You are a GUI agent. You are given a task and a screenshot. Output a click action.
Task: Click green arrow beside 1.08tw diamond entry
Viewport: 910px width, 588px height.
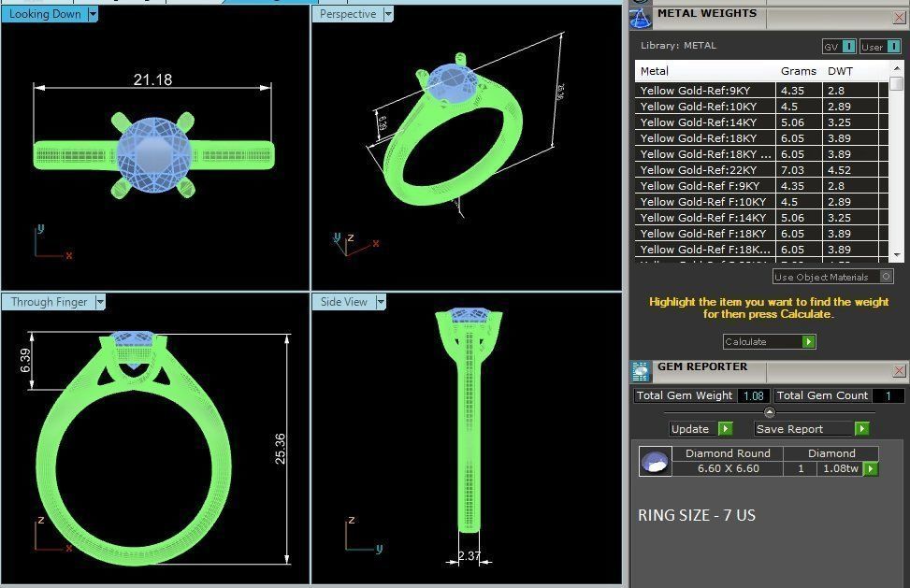tap(871, 468)
